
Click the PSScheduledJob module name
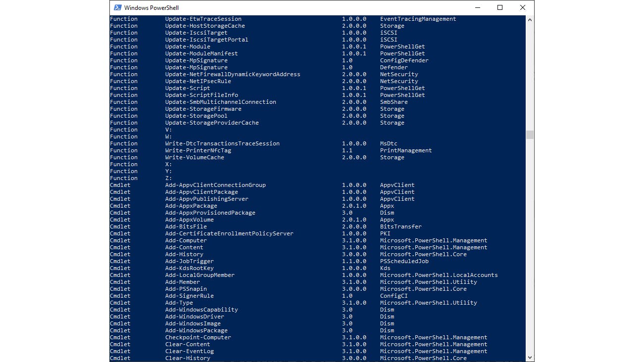click(404, 261)
